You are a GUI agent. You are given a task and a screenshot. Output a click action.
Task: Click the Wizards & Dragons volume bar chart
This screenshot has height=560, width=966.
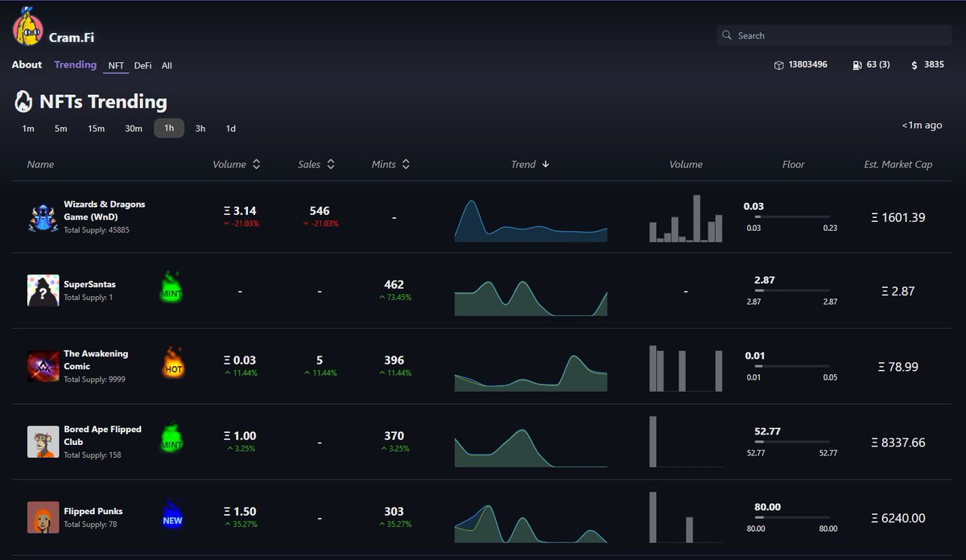tap(686, 219)
